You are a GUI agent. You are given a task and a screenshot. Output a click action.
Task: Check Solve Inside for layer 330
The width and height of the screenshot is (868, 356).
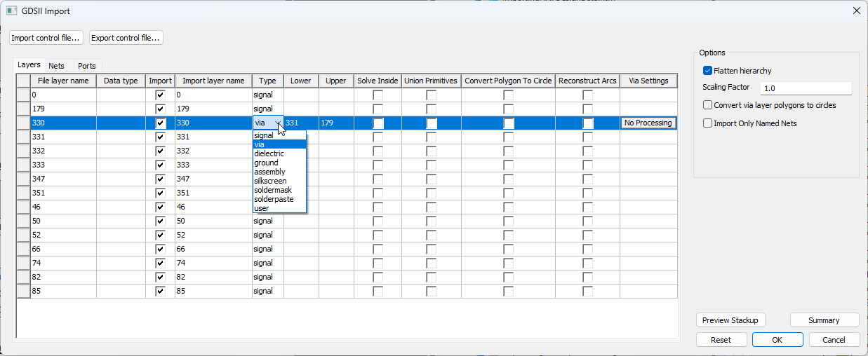[x=378, y=123]
